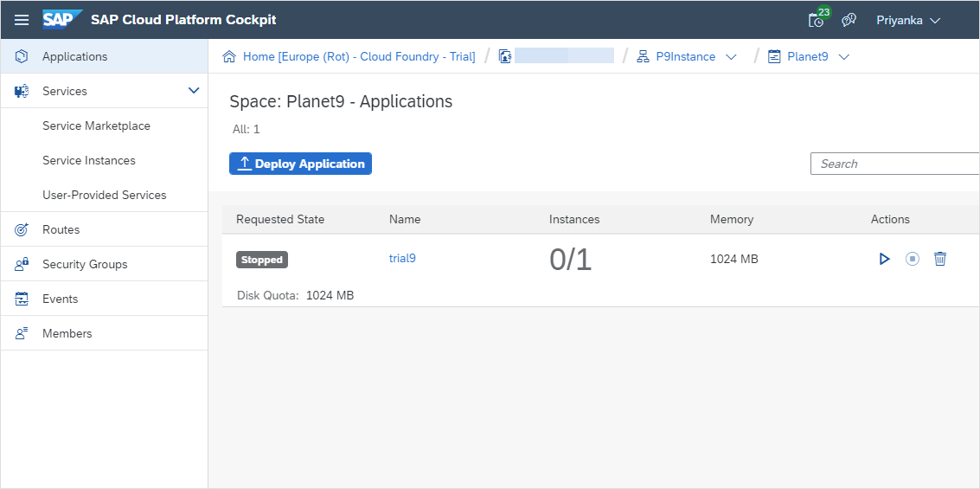
Task: Click the SAP logo
Action: click(x=62, y=20)
